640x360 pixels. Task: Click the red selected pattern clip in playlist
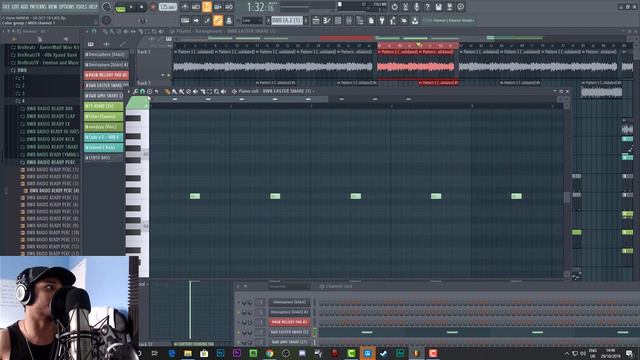click(x=416, y=64)
